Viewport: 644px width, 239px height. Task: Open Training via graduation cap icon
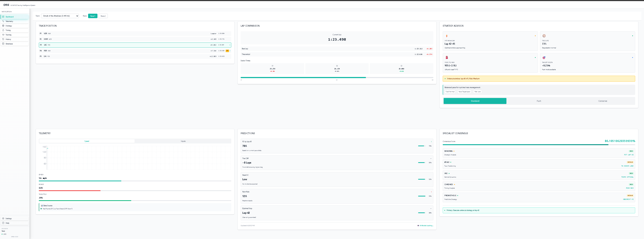point(3,35)
